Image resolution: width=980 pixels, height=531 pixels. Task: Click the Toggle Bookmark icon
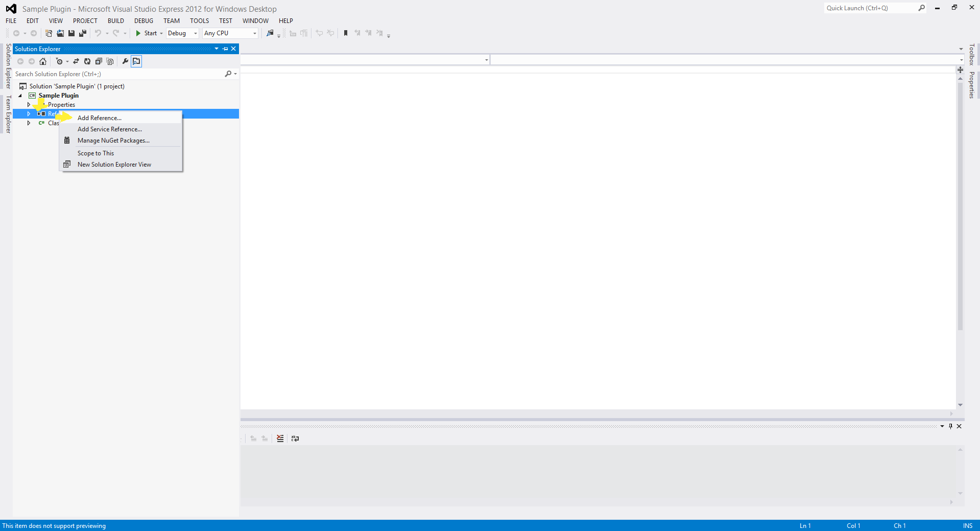click(x=346, y=33)
